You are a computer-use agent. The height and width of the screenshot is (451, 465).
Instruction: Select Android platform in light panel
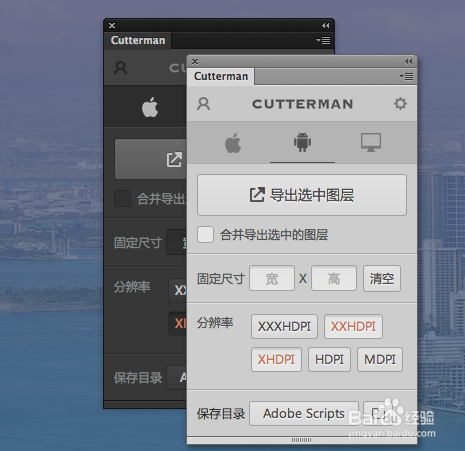click(302, 142)
